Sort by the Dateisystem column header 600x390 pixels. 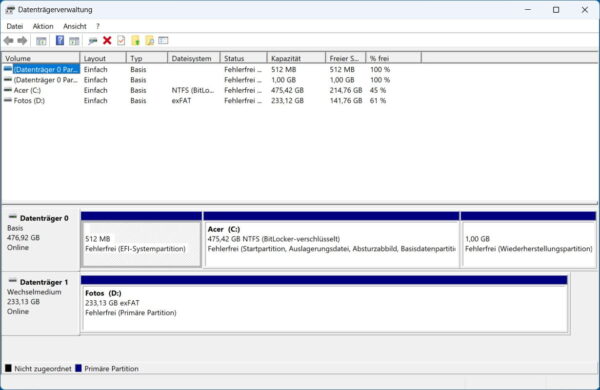click(x=194, y=58)
